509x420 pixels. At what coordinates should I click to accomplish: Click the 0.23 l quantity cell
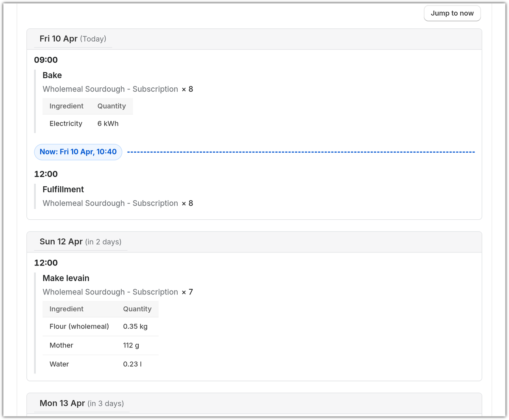tap(137, 364)
